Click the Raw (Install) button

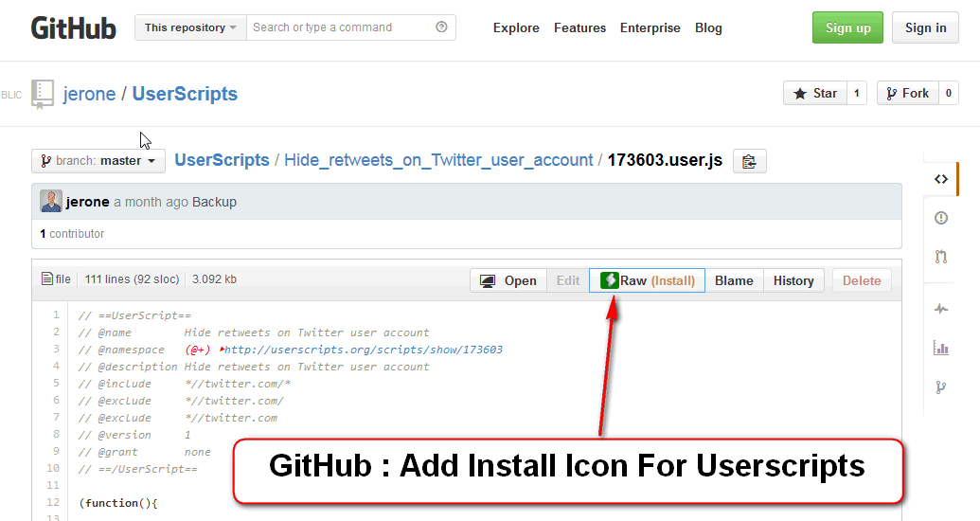click(647, 280)
